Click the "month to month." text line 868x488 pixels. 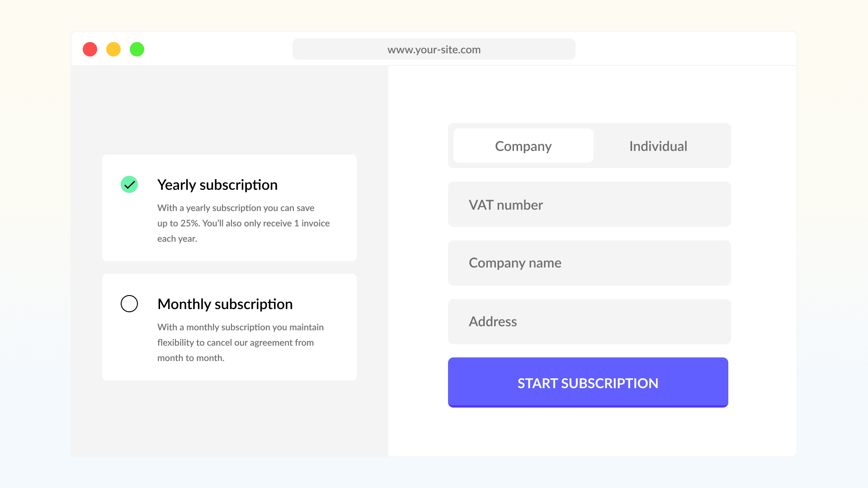[191, 358]
